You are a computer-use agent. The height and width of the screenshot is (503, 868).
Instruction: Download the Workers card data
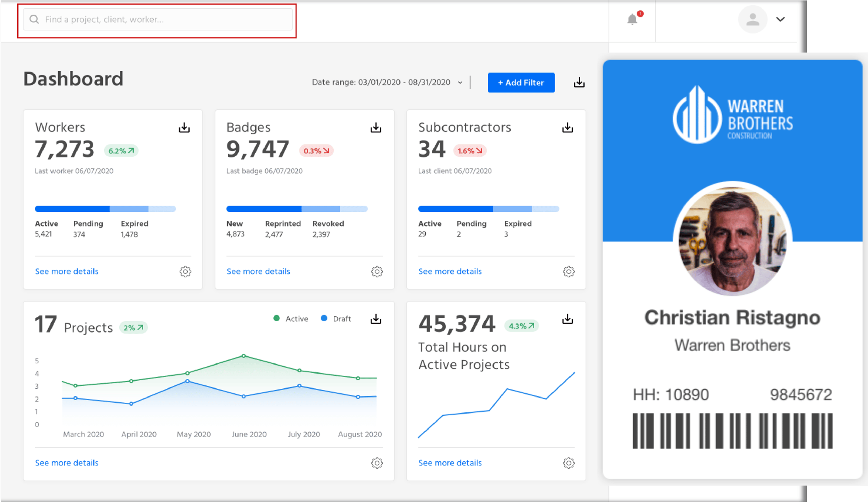[x=184, y=128]
